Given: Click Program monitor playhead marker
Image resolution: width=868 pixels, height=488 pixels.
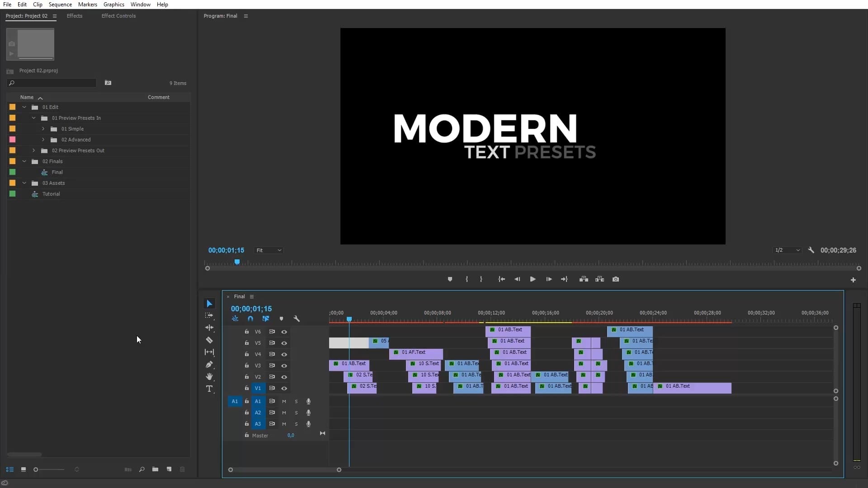Looking at the screenshot, I should [x=237, y=262].
